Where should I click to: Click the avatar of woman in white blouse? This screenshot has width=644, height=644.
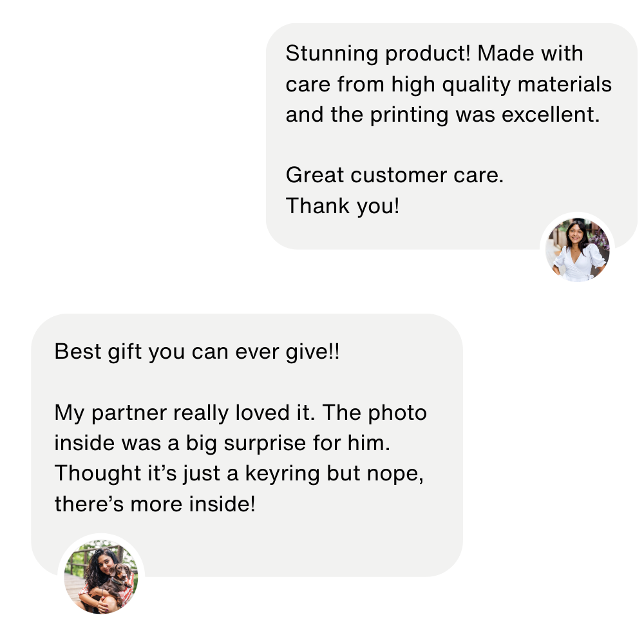point(577,250)
